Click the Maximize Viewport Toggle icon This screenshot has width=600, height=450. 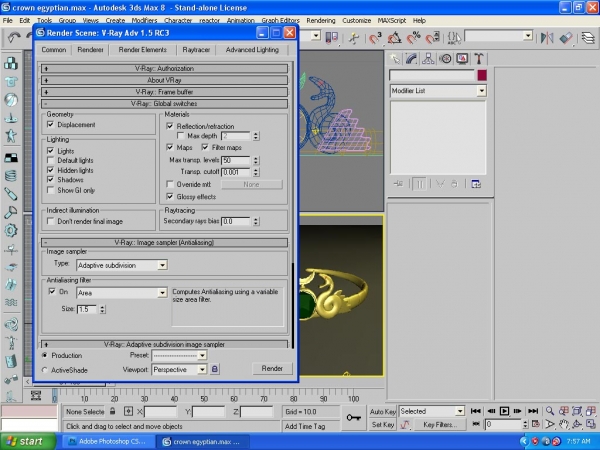(x=591, y=424)
